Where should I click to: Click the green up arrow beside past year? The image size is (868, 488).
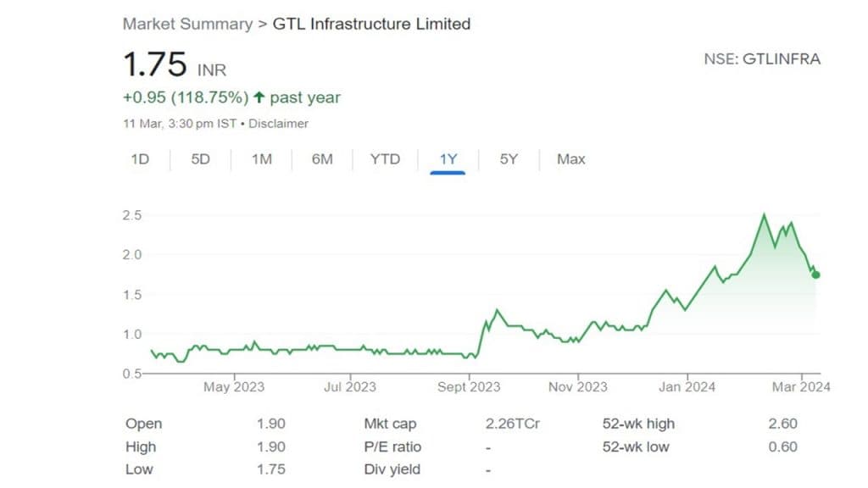pos(259,97)
